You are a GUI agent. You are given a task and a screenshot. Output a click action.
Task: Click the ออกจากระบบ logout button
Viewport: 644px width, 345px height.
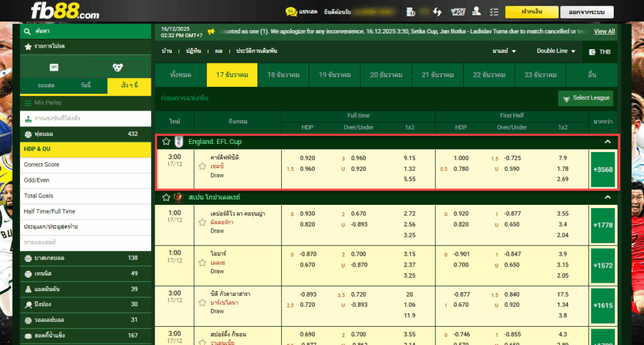587,12
